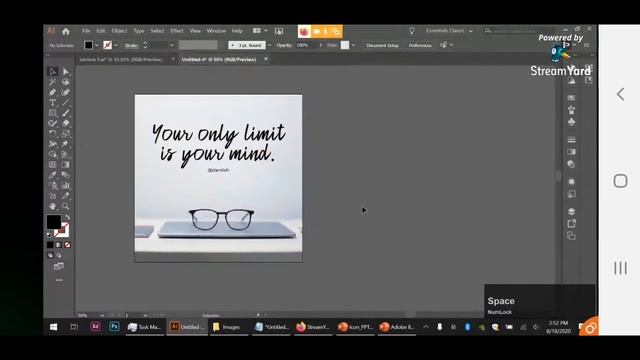Open the Type menu
The width and height of the screenshot is (640, 360).
coord(139,31)
